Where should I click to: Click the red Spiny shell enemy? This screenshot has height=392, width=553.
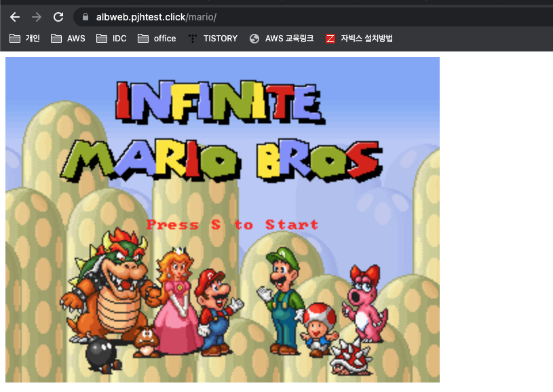click(x=351, y=357)
